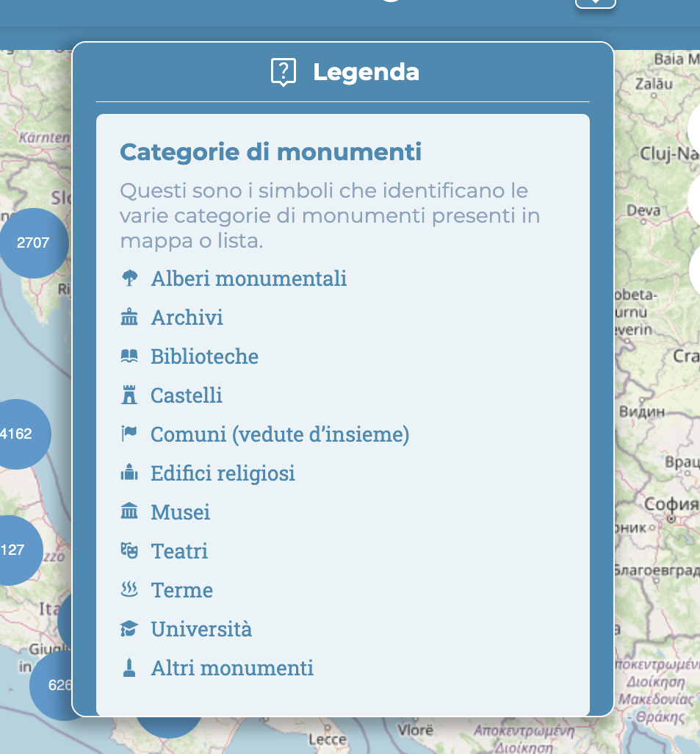This screenshot has height=754, width=700.
Task: Click the Università category text
Action: [x=201, y=628]
